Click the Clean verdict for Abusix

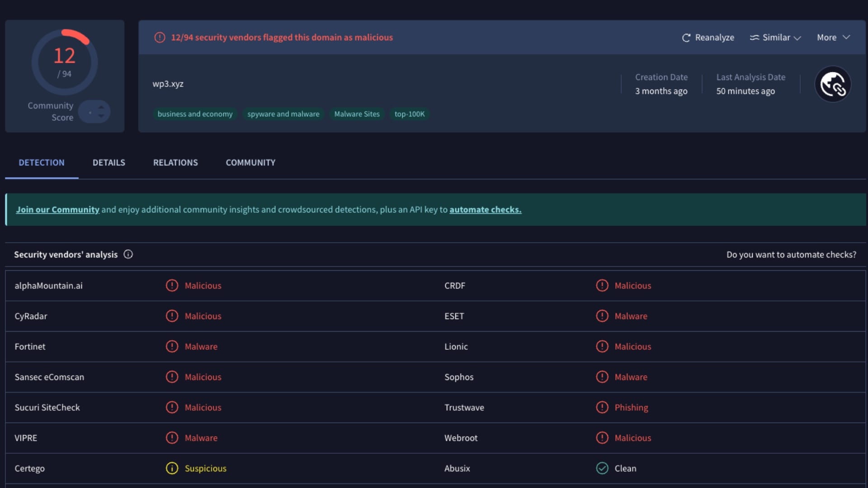[625, 469]
